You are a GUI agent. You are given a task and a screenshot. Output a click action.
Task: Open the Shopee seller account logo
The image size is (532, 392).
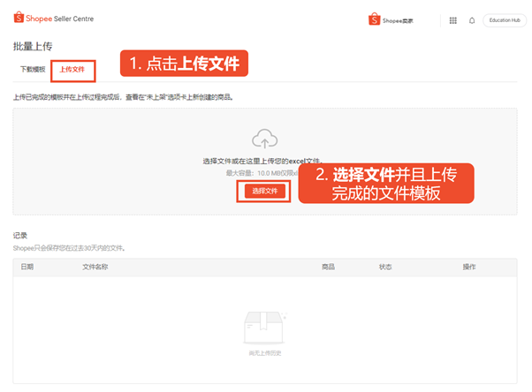pos(391,19)
